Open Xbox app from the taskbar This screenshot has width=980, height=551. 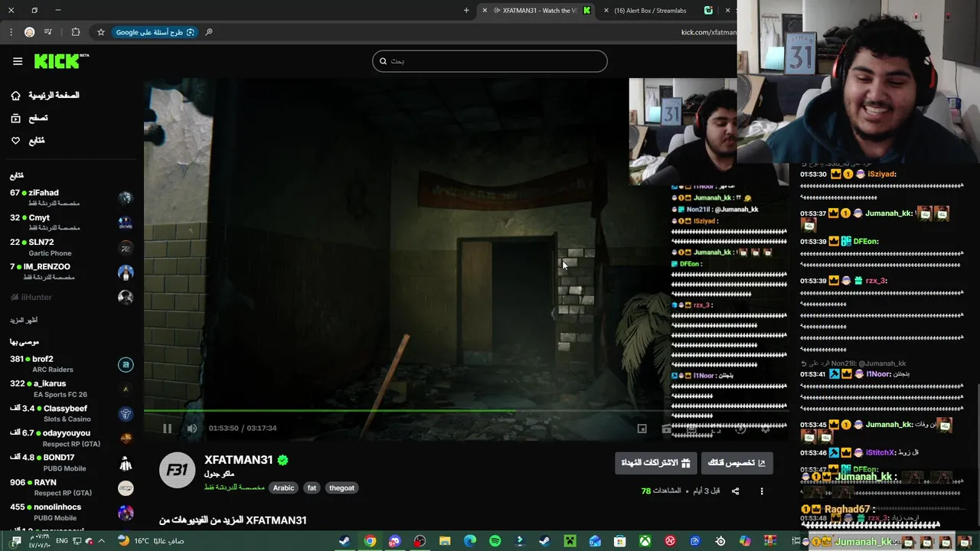pos(645,541)
